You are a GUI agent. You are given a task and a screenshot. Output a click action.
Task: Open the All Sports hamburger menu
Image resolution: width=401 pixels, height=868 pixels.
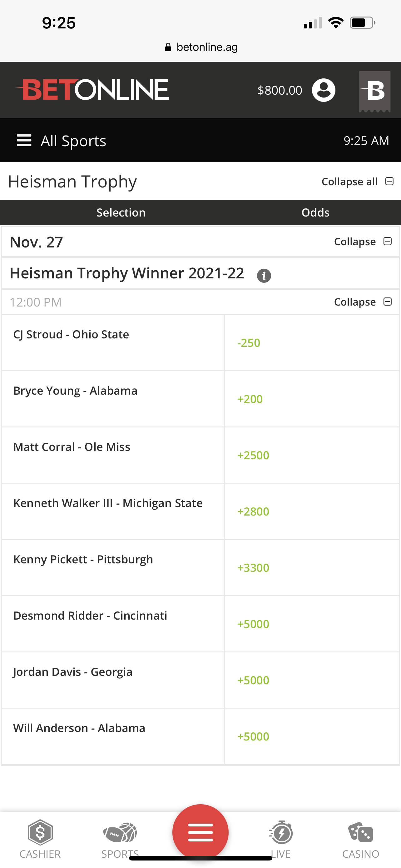24,141
